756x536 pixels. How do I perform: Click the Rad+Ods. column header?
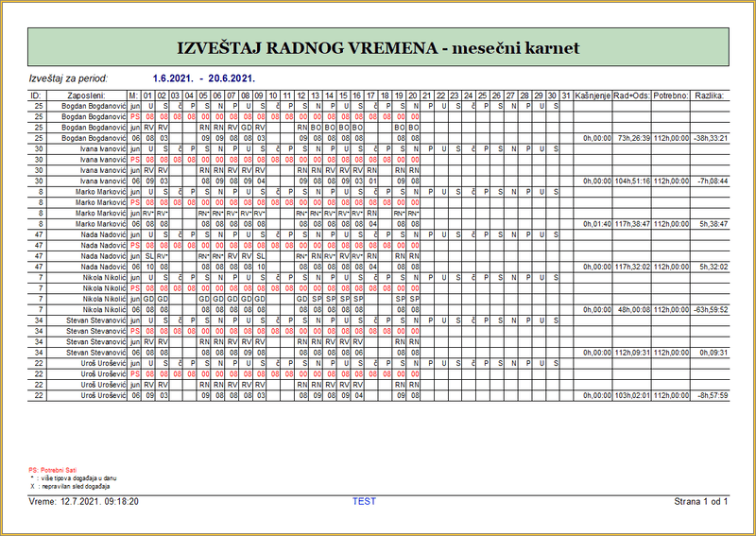(631, 95)
